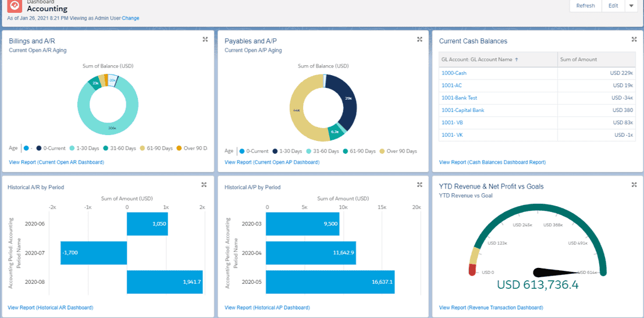Click the Change viewing user link
The width and height of the screenshot is (644, 318).
coord(130,18)
